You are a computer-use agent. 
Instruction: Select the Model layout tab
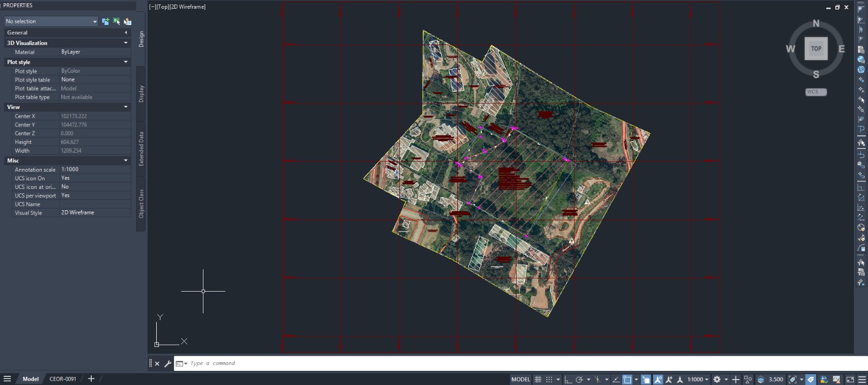pos(30,379)
